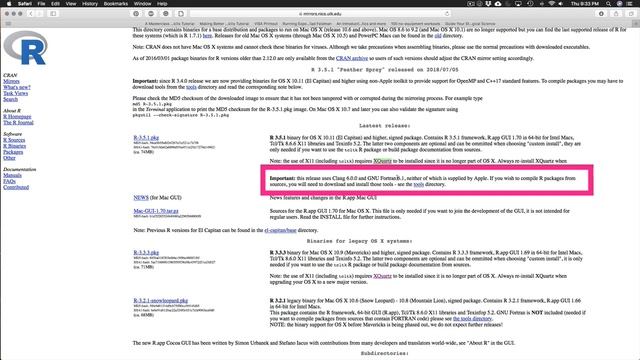
Task: Open the Edit menu
Action: [x=55, y=4]
